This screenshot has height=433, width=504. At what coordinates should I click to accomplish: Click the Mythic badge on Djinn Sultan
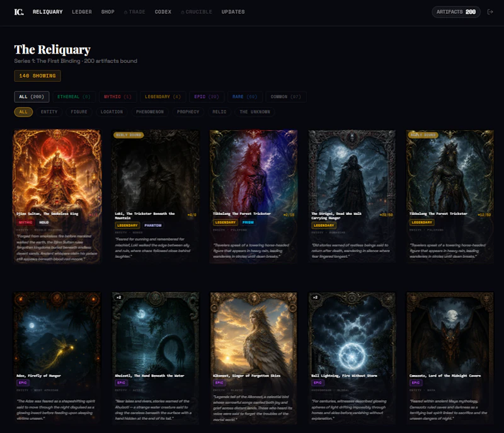(x=25, y=222)
